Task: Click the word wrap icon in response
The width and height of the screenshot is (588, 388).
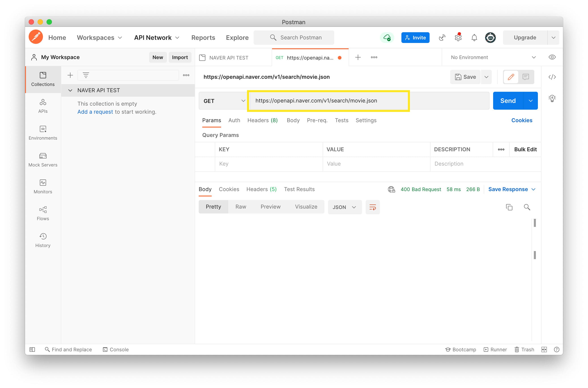Action: coord(372,207)
